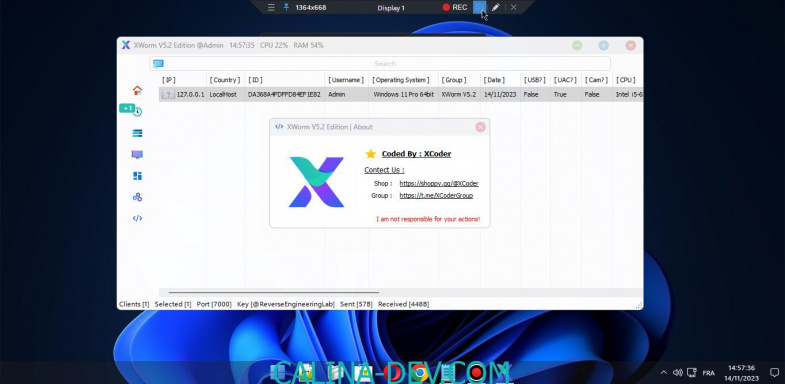Click the LocalHost country cell
Viewport: 785px width, 384px height.
(x=223, y=94)
